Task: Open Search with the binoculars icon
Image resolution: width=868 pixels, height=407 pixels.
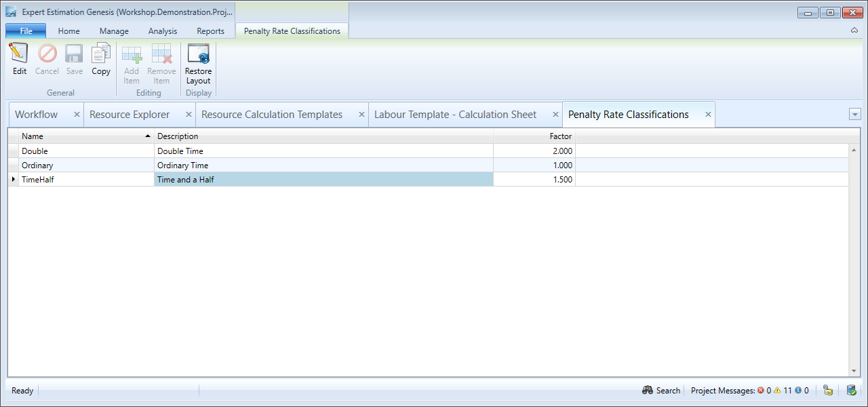Action: [x=648, y=391]
